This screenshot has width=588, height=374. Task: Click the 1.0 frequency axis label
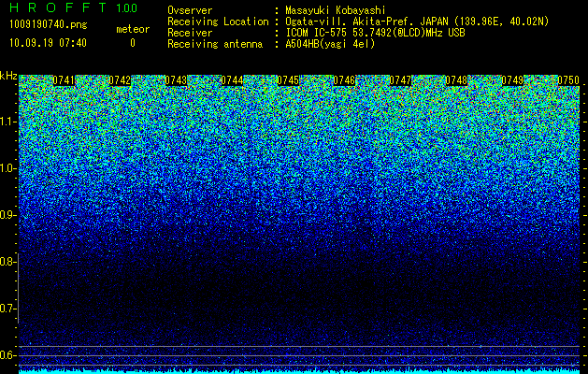click(7, 169)
